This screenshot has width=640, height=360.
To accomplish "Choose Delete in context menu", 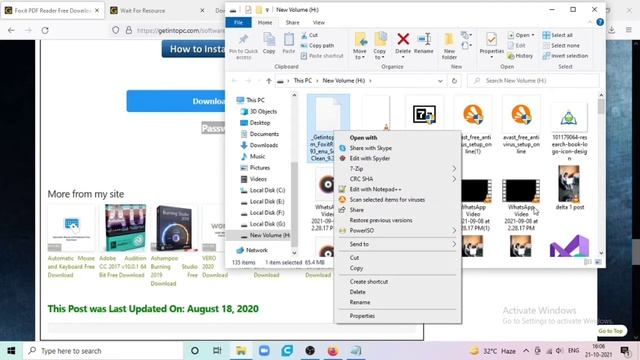I will [398, 292].
